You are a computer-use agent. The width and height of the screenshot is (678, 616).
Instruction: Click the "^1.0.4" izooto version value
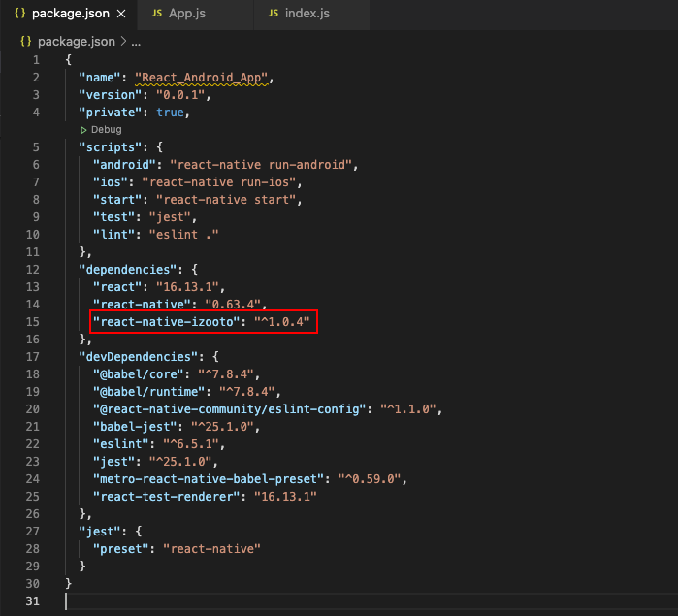coord(282,322)
